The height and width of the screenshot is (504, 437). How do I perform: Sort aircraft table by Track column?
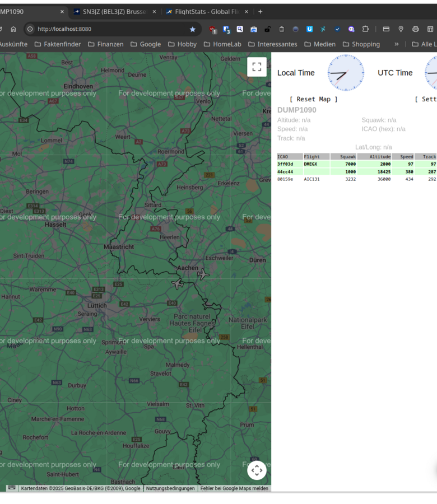(425, 157)
